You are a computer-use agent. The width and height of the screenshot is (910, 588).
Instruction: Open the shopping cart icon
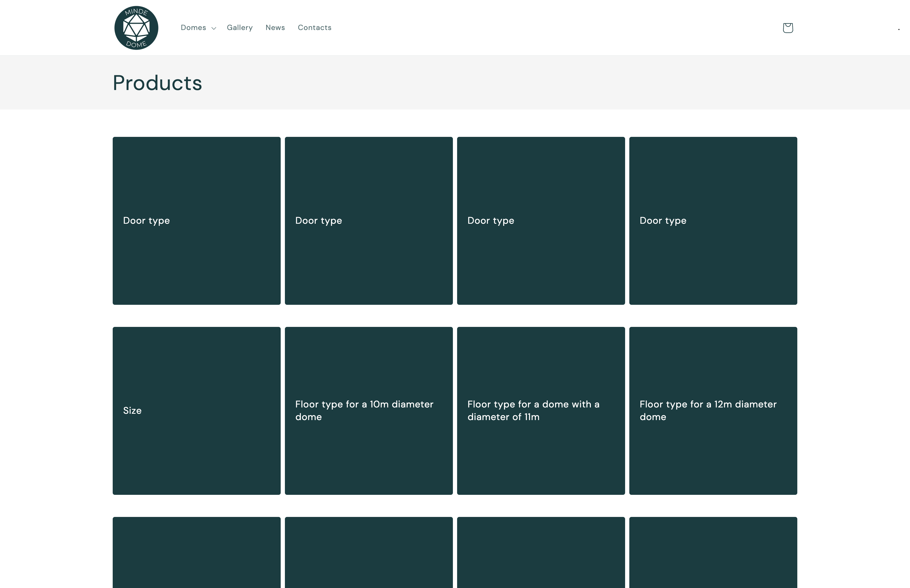(787, 27)
